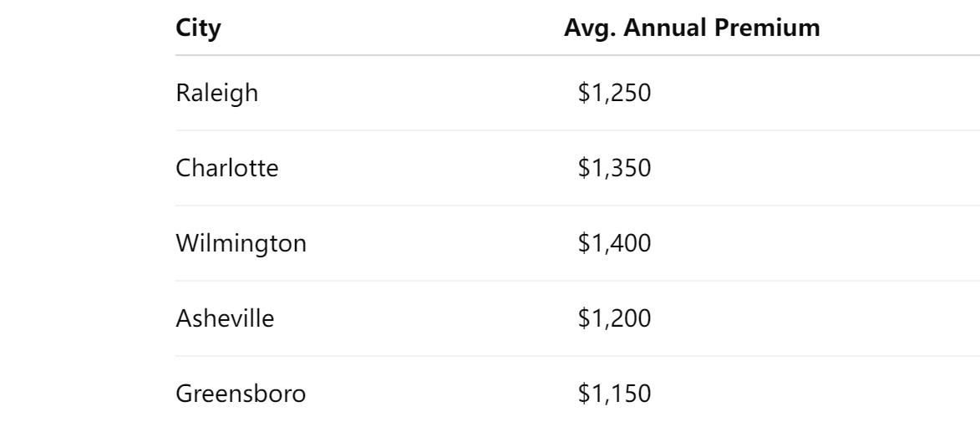This screenshot has width=980, height=427.
Task: Click the Avg. Annual Premium column header
Action: coord(692,28)
